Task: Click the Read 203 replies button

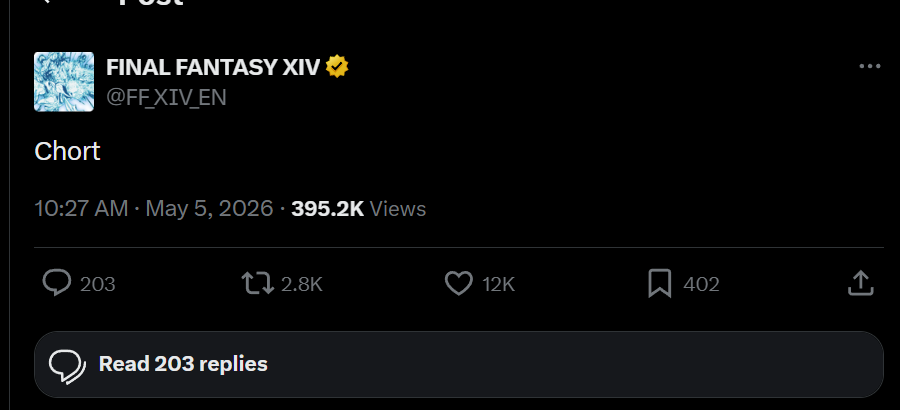Action: (x=459, y=365)
